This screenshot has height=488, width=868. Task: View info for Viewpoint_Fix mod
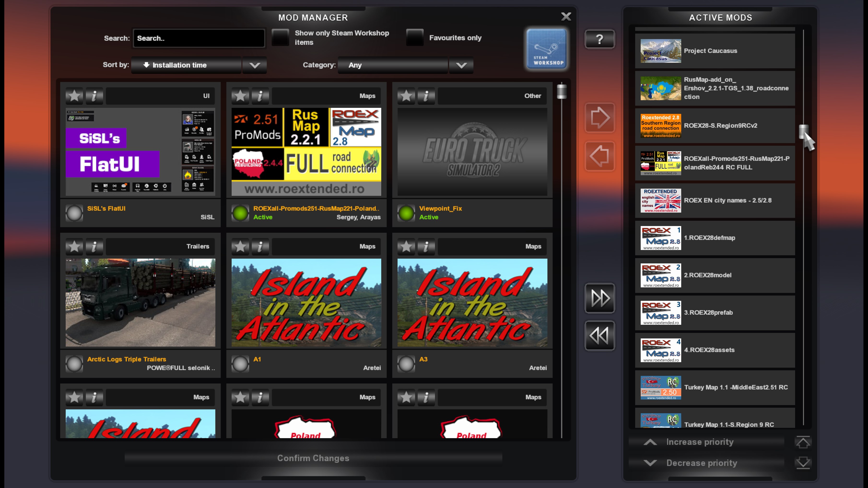coord(426,96)
